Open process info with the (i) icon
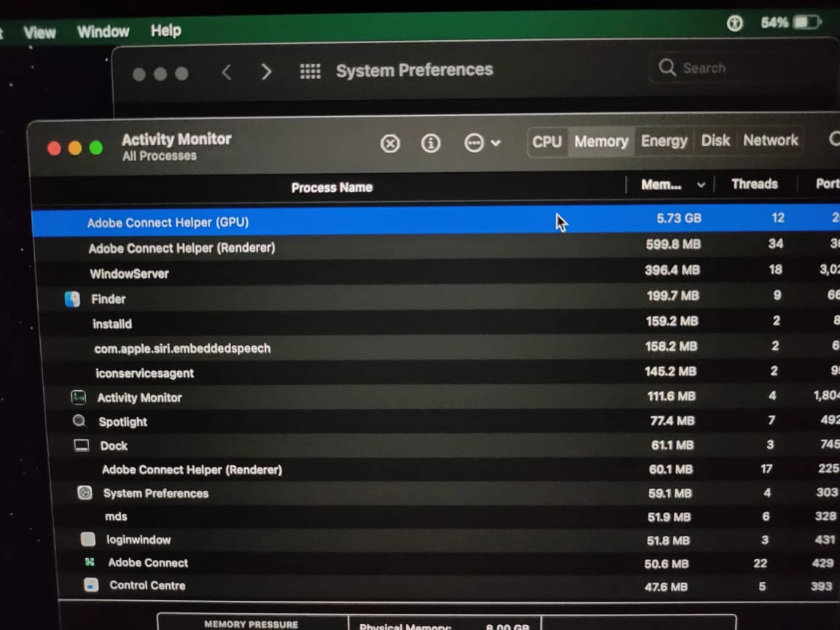The image size is (840, 630). [x=431, y=143]
